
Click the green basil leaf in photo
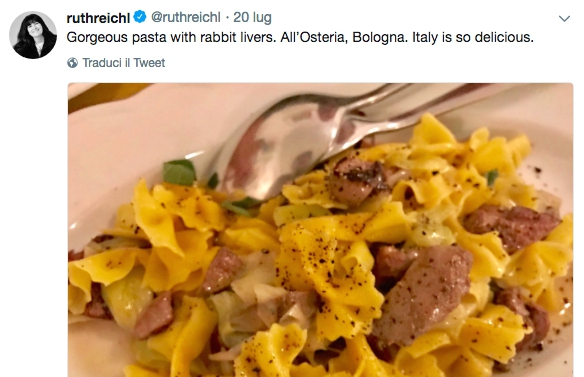[x=180, y=172]
